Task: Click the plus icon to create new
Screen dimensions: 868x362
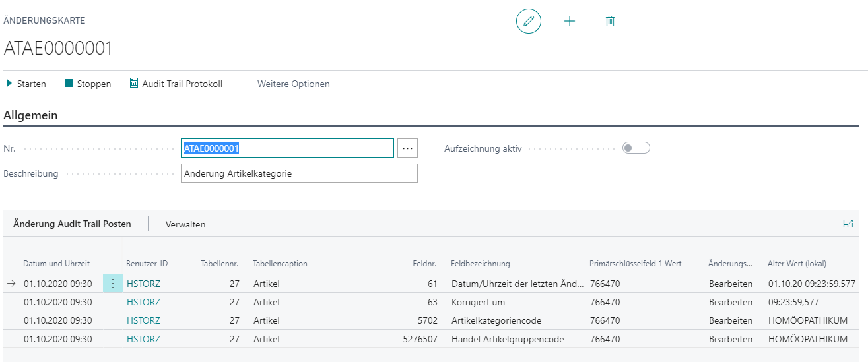Action: [x=570, y=22]
